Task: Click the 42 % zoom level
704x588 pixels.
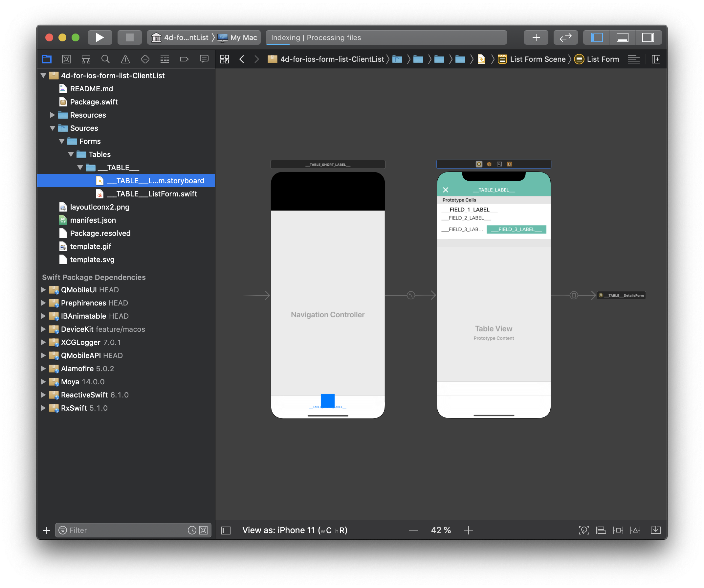Action: click(441, 530)
